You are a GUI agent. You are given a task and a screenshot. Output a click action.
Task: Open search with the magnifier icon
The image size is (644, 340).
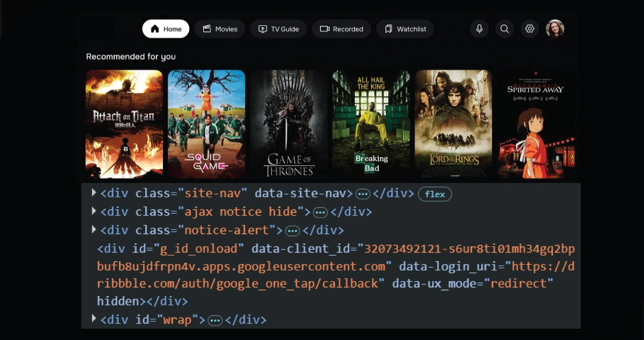504,29
